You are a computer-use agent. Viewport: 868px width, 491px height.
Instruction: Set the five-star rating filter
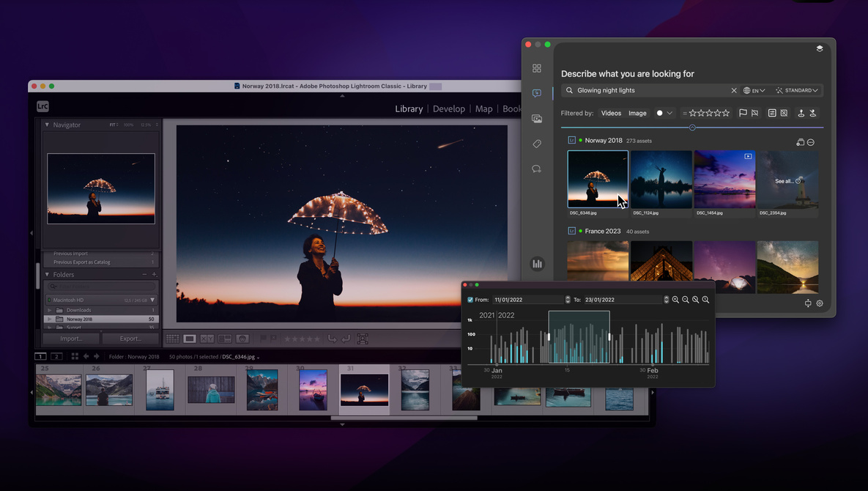tap(726, 113)
